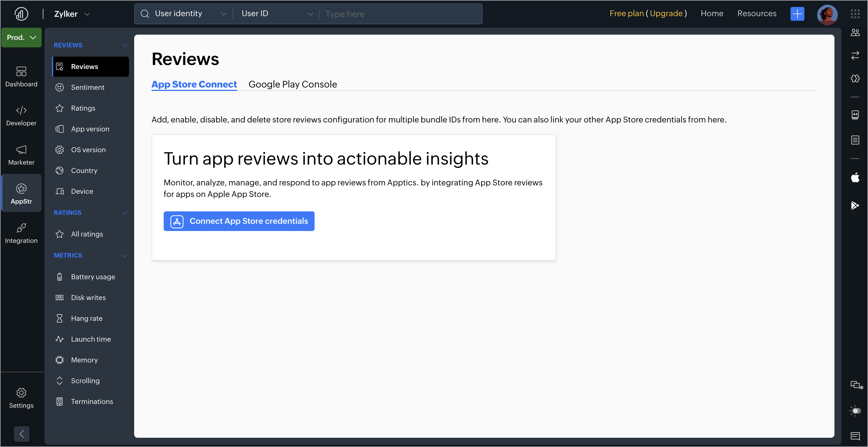Collapse the METRICS section chevron
Image resolution: width=868 pixels, height=447 pixels.
(x=125, y=256)
